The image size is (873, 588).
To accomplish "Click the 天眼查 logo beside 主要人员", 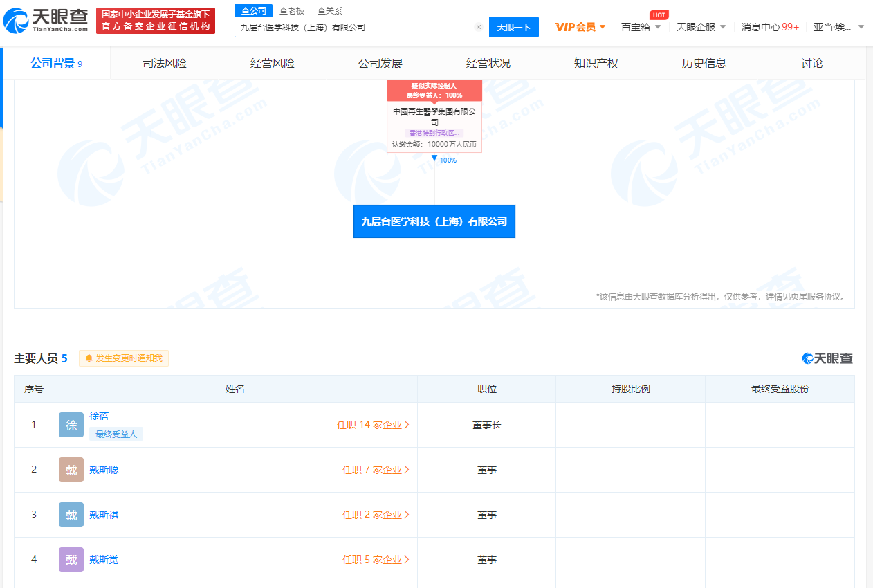I will point(827,358).
